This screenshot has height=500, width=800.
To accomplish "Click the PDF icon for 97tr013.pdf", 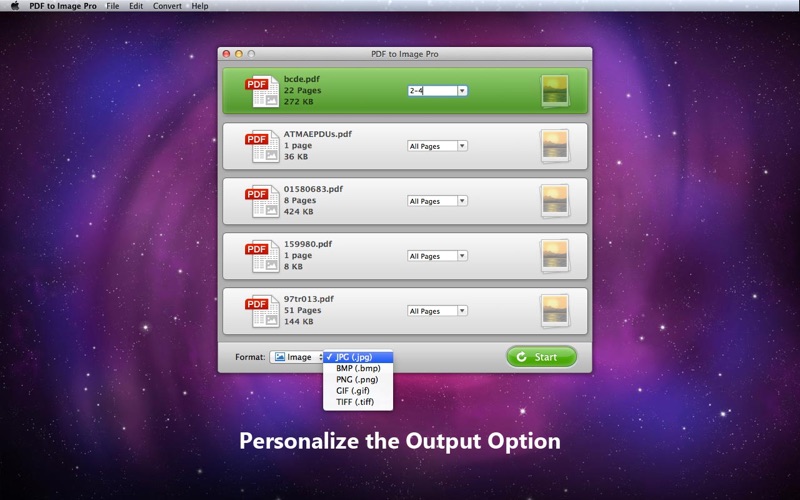I will (262, 311).
